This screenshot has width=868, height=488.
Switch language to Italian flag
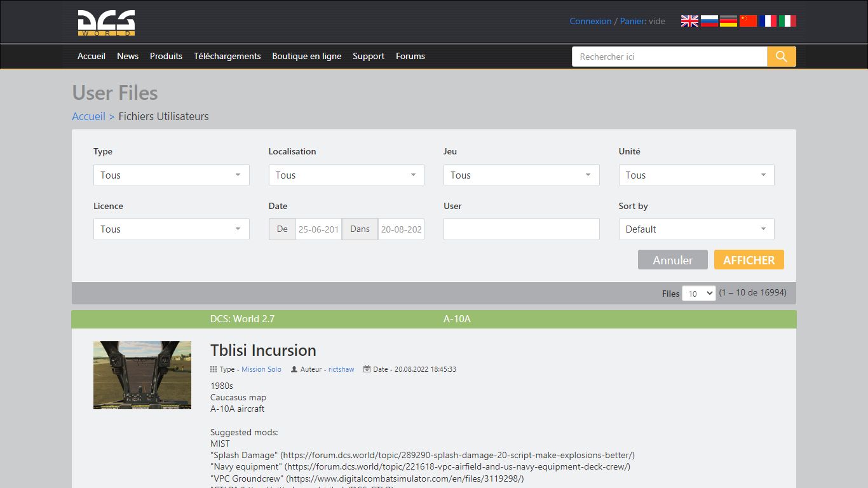tap(787, 21)
